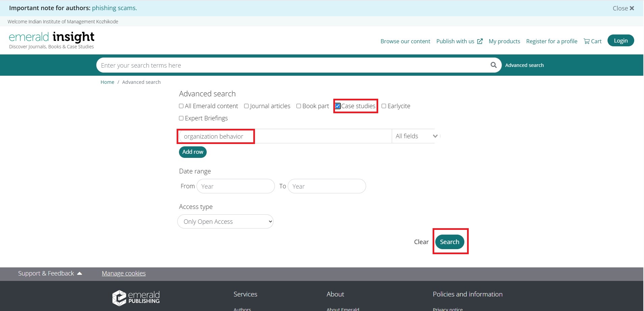Go to My products
Screen dimensions: 644x311
(504, 41)
